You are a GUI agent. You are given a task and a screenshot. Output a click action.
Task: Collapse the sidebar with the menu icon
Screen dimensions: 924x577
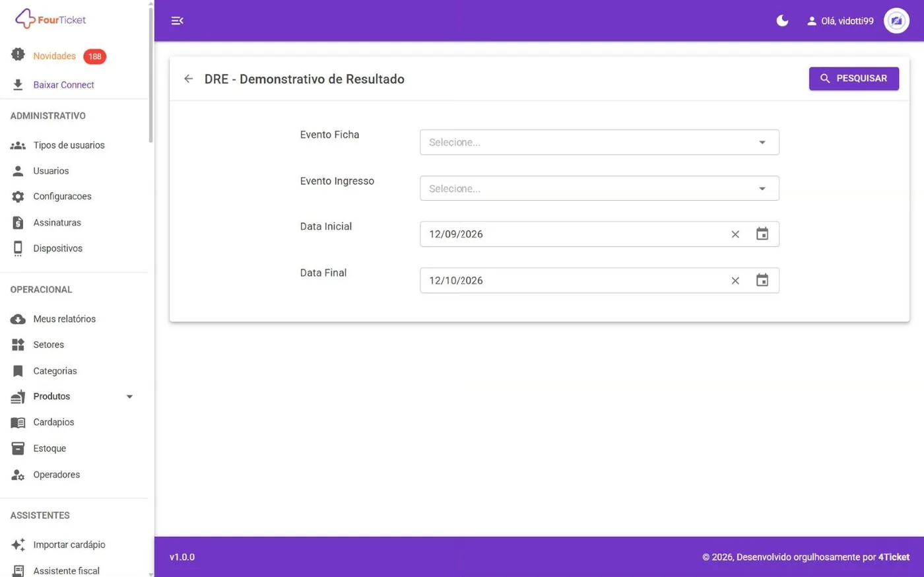[177, 21]
